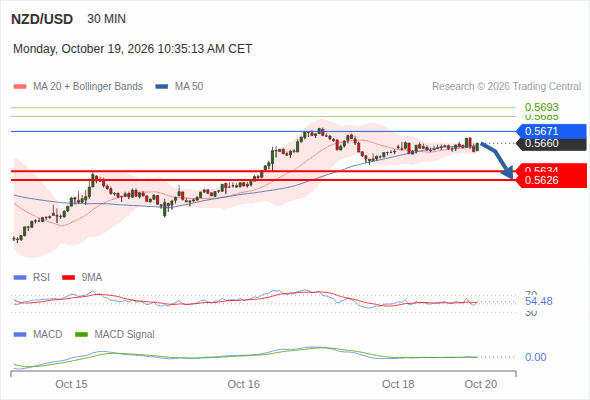Select the chart date and time text
The width and height of the screenshot is (590, 400).
point(132,49)
